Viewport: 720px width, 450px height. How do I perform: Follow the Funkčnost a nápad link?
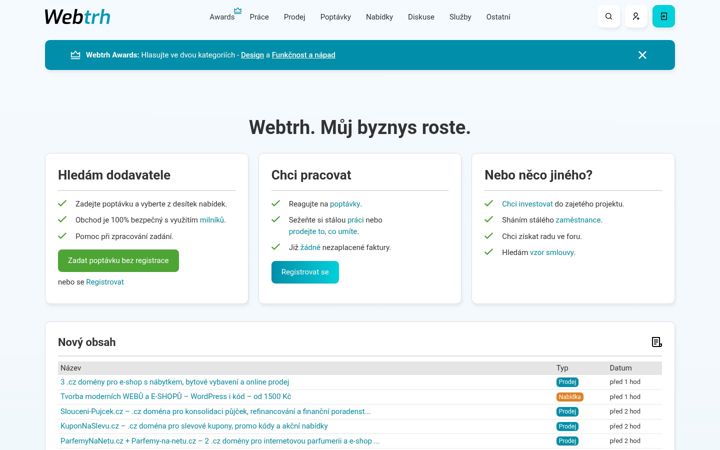click(x=304, y=55)
